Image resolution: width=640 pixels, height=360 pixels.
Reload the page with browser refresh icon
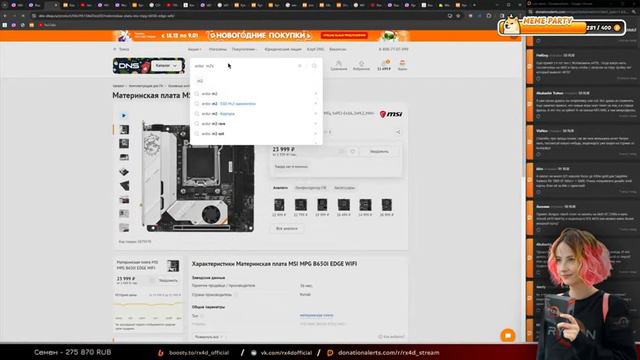coord(23,16)
